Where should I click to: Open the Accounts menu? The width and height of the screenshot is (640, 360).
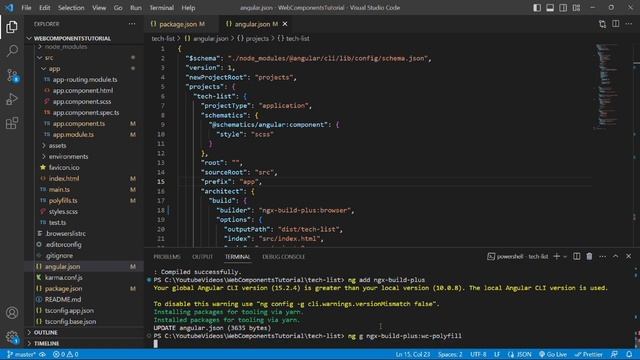pyautogui.click(x=12, y=313)
